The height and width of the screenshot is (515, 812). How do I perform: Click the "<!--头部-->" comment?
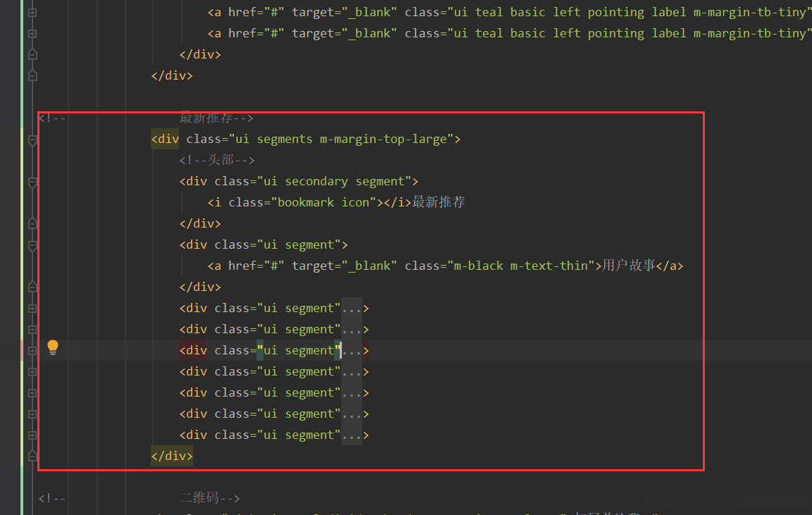[217, 160]
